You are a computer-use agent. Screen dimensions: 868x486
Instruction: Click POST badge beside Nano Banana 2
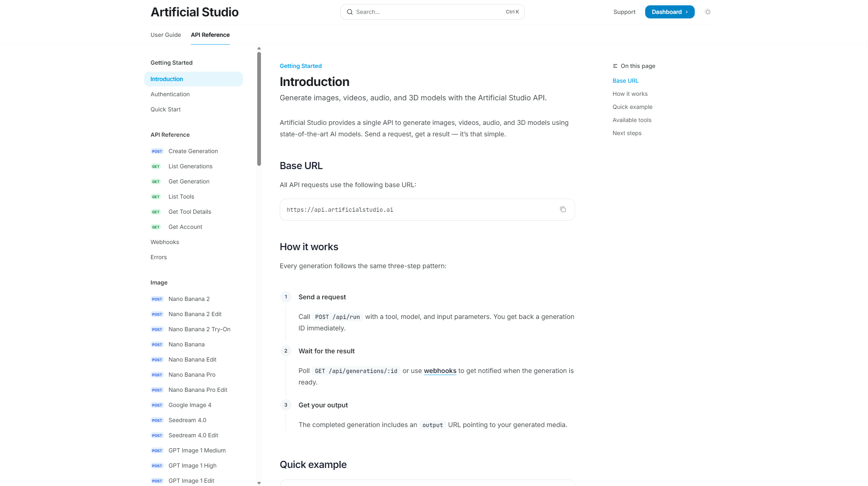(157, 299)
